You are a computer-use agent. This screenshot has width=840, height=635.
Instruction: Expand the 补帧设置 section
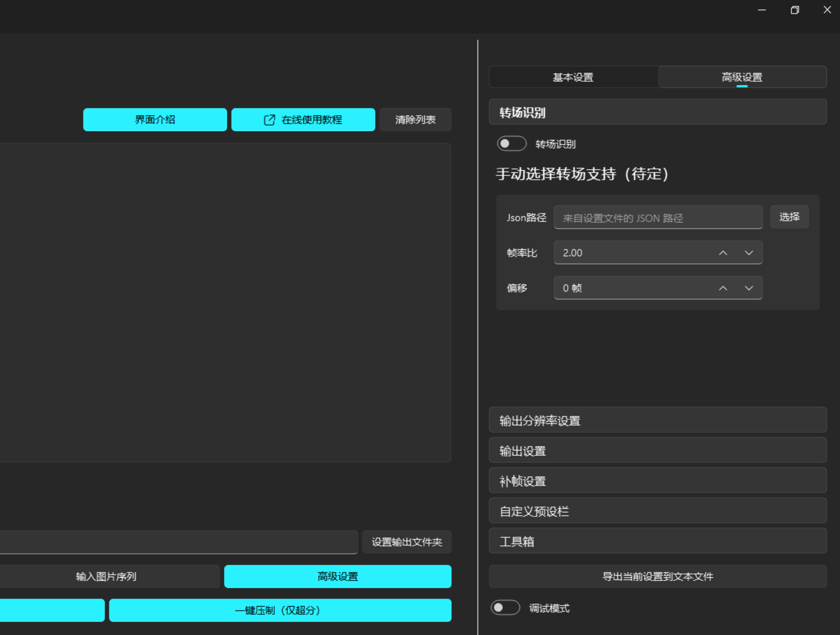point(657,481)
